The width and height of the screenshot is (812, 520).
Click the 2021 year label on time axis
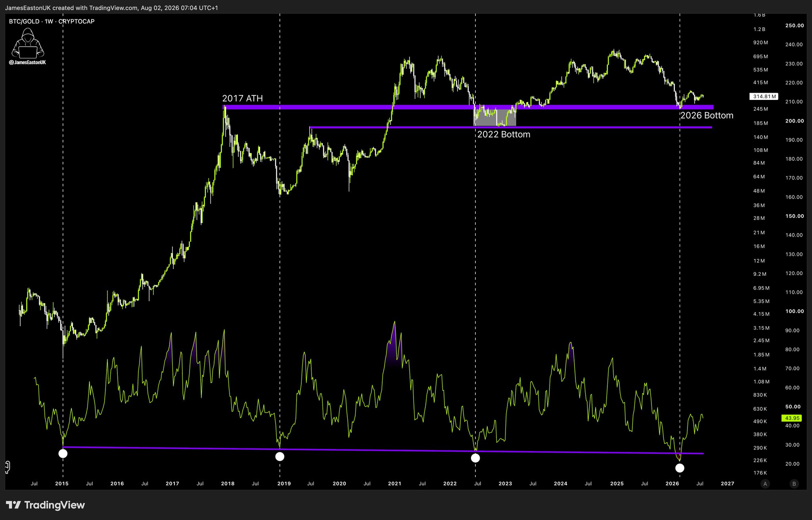click(x=395, y=484)
